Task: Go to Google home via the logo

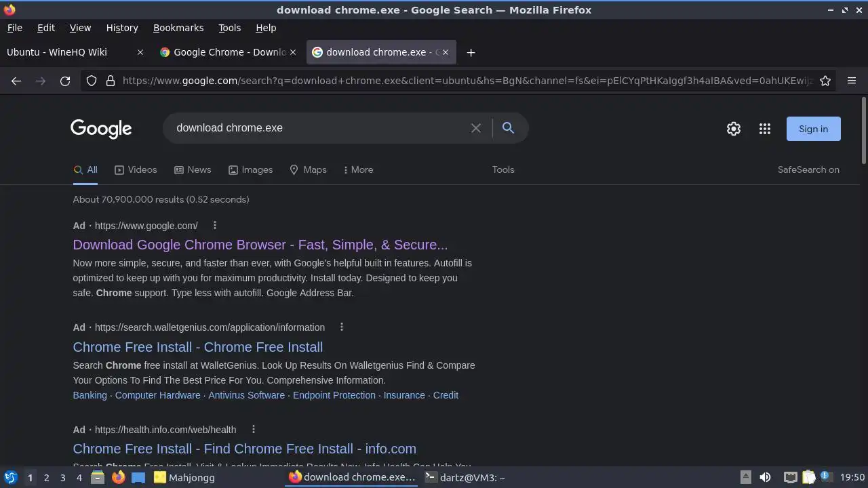Action: [101, 129]
